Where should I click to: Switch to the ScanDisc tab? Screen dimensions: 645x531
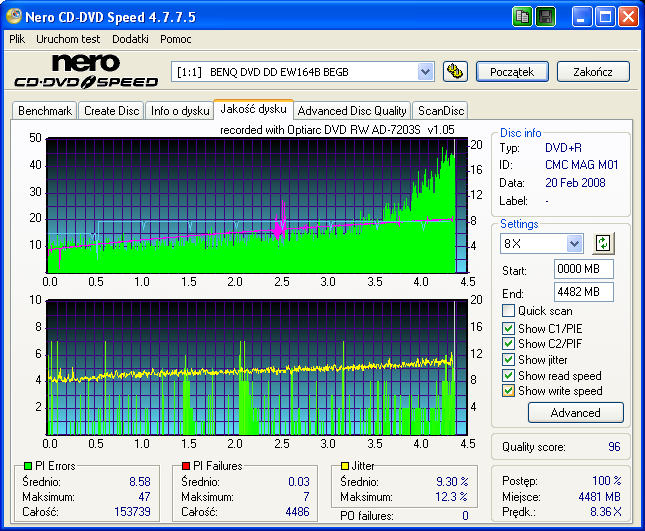point(441,111)
